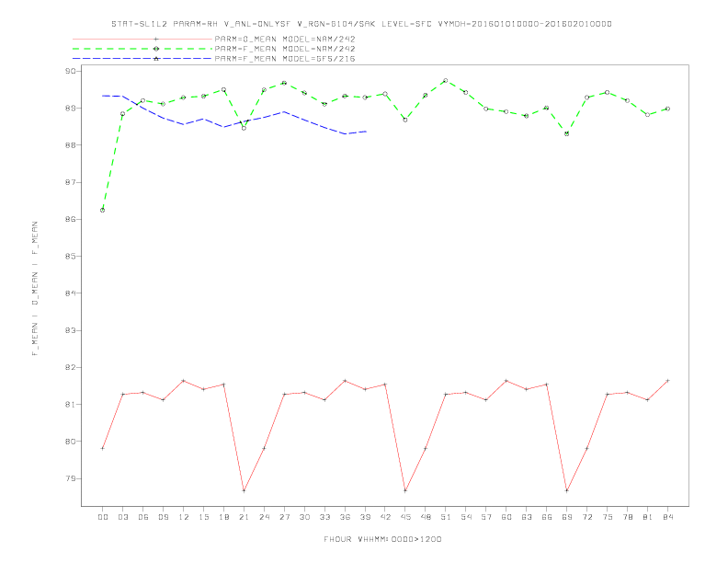This screenshot has height=563, width=728.
Task: Click x-axis forecast hour label 18
Action: pyautogui.click(x=223, y=517)
